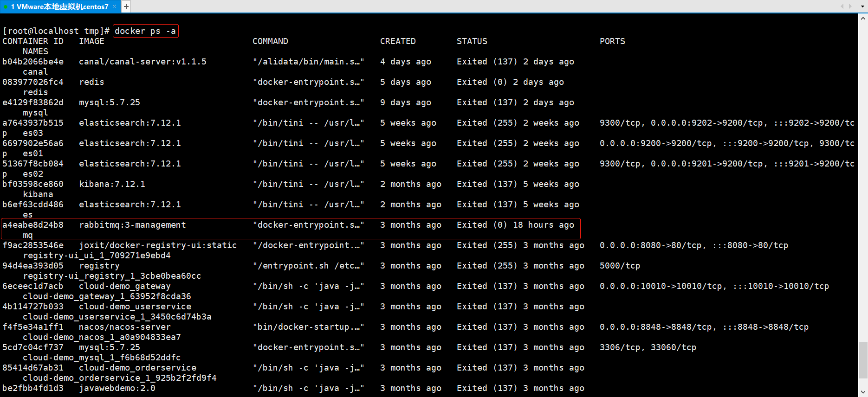868x397 pixels.
Task: Click the scrollbar up arrow
Action: (x=863, y=19)
